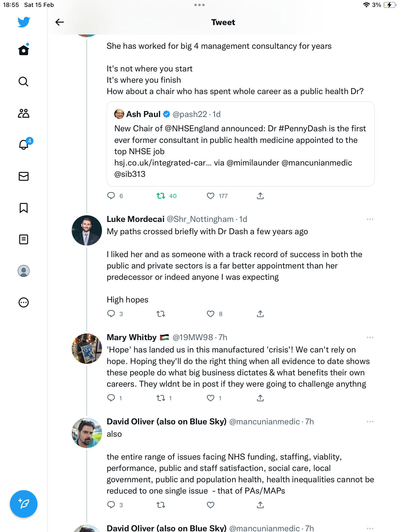The width and height of the screenshot is (399, 532).
Task: Open the profile avatar in sidebar
Action: point(23,271)
